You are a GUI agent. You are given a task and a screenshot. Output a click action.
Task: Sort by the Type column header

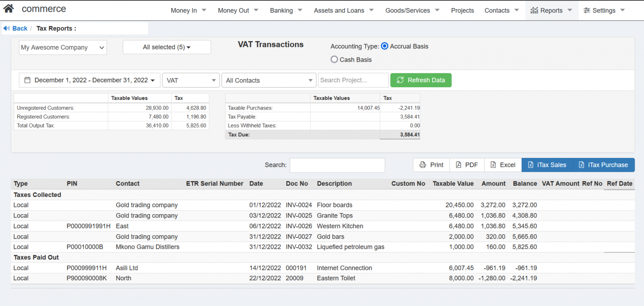pos(21,184)
